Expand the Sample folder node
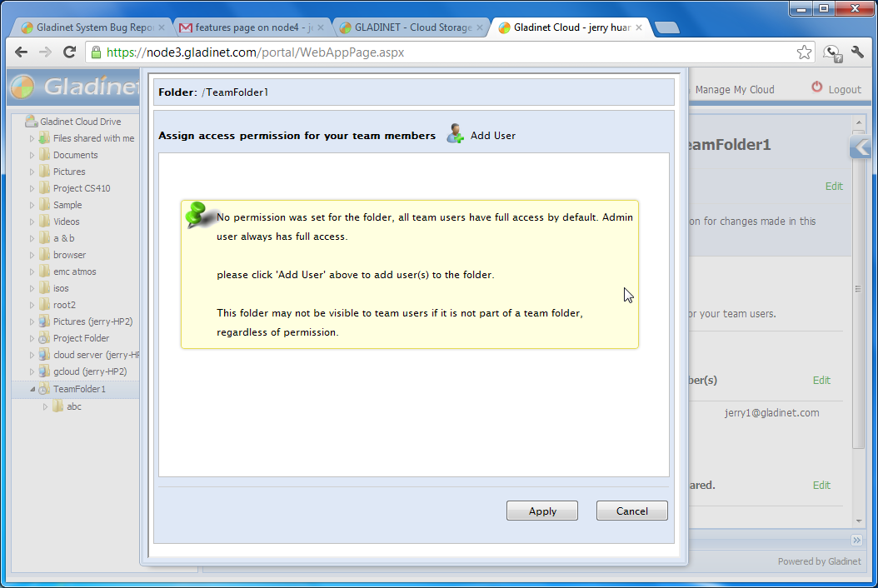 click(32, 205)
